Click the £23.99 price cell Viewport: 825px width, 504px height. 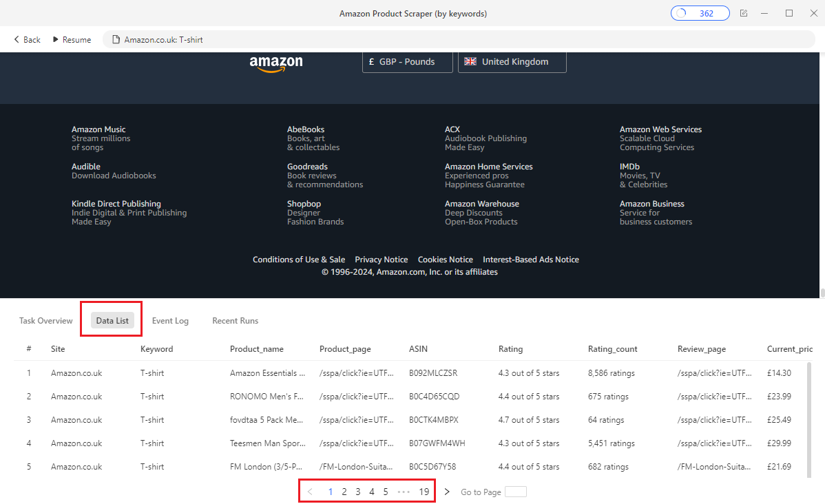(x=780, y=397)
